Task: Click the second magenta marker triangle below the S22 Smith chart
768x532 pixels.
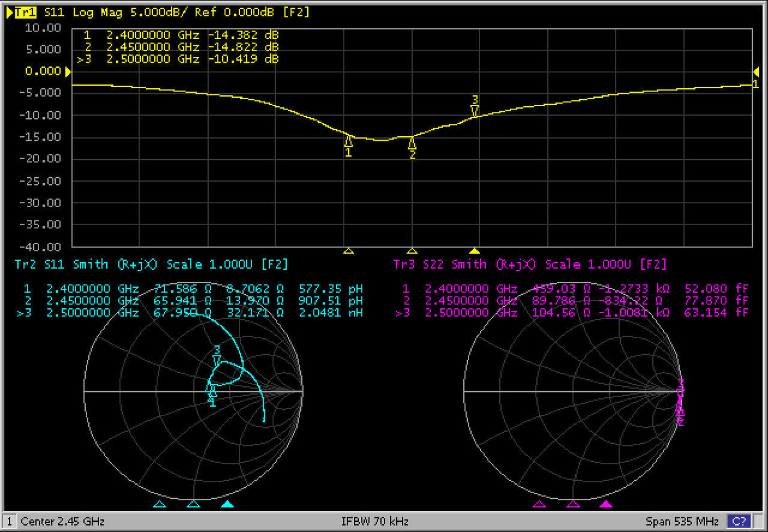Action: coord(573,505)
